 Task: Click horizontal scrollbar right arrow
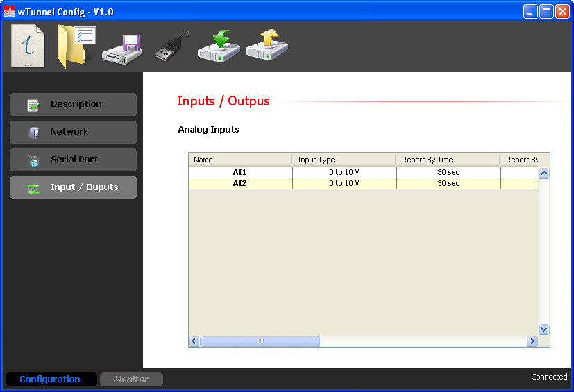point(532,341)
